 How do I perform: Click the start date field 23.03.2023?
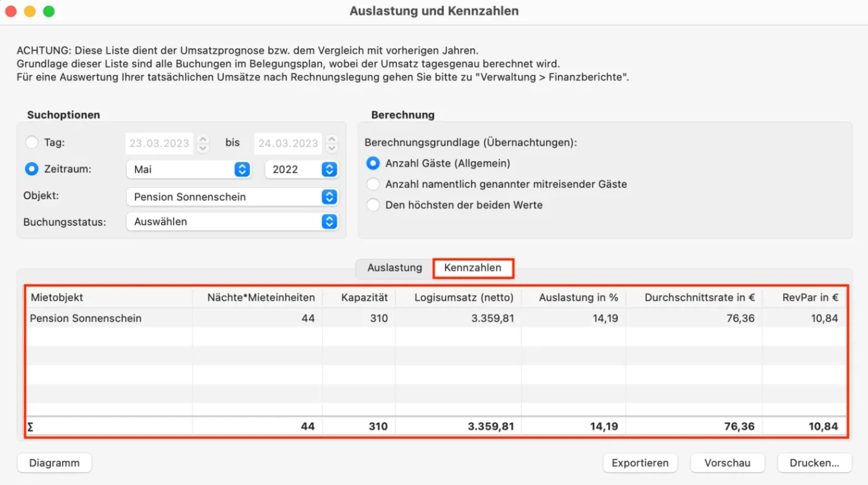pos(159,143)
